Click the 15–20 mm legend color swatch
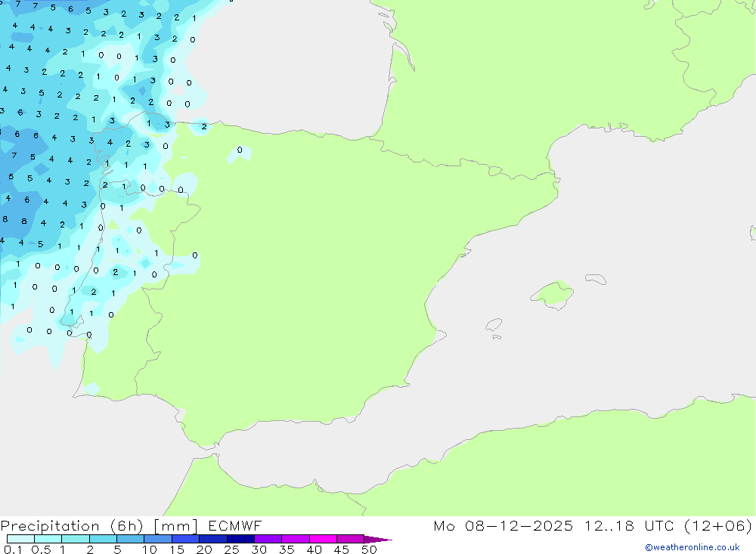Viewport: 756px width, 554px height. pos(186,539)
